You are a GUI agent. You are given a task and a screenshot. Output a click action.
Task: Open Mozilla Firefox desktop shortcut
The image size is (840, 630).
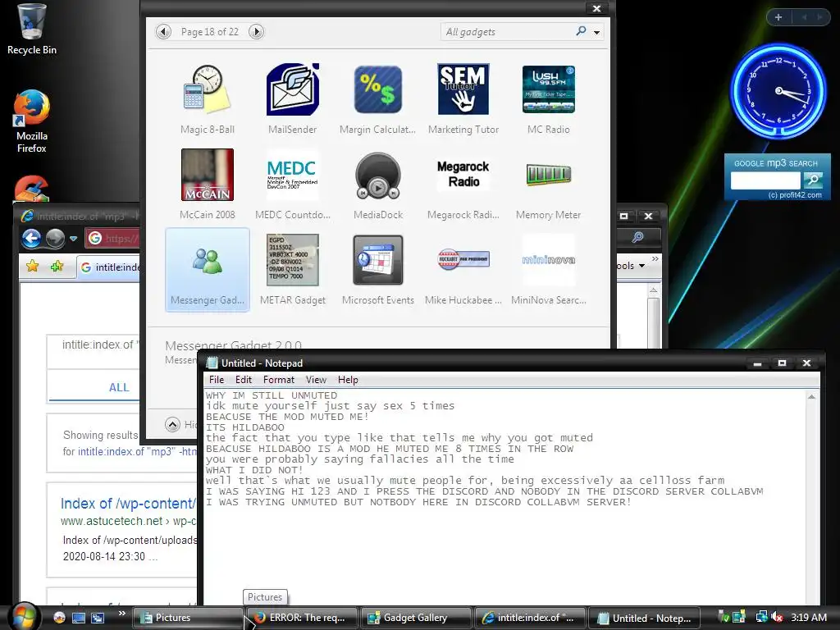tap(32, 121)
